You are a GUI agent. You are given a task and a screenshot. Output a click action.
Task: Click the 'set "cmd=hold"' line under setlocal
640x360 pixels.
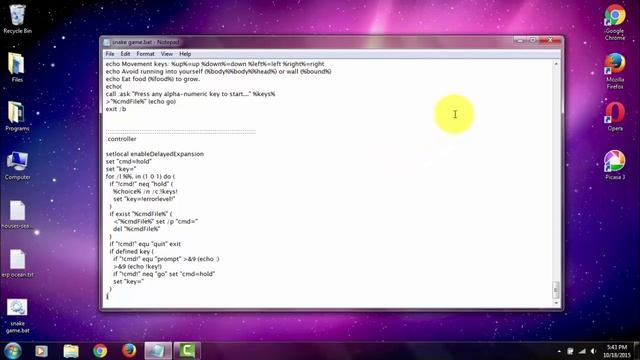pyautogui.click(x=129, y=162)
